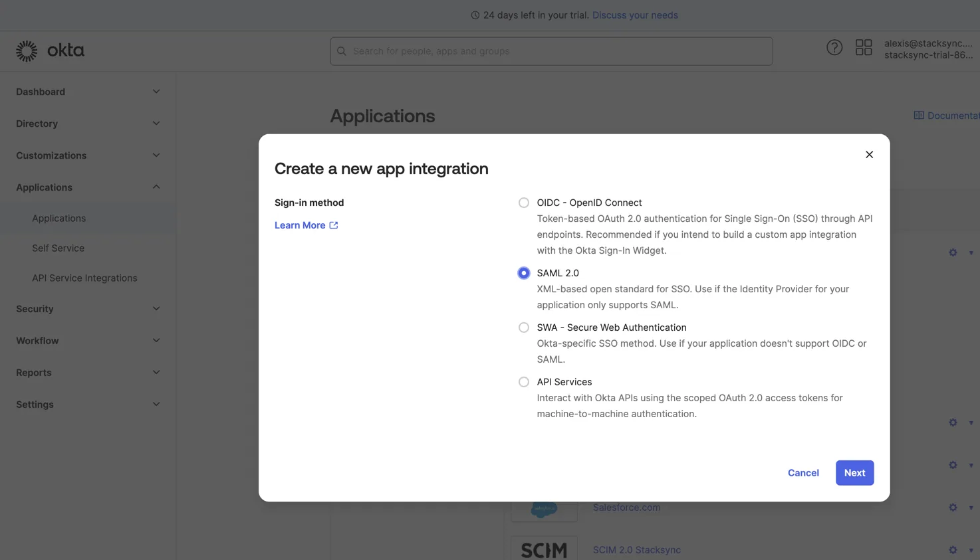Open dropdown arrow for Salesforce.com row
Screen dimensions: 980x560
point(971,508)
